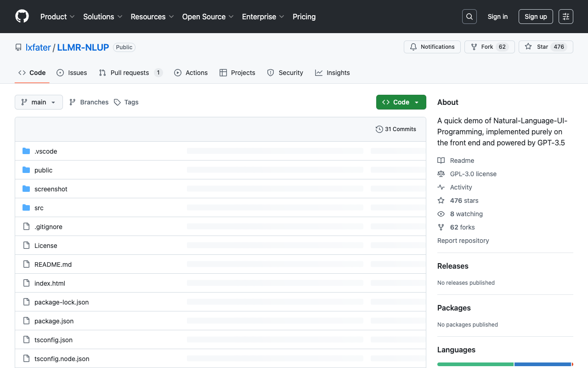Click the Tags label icon
Image resolution: width=588 pixels, height=368 pixels.
(x=117, y=102)
